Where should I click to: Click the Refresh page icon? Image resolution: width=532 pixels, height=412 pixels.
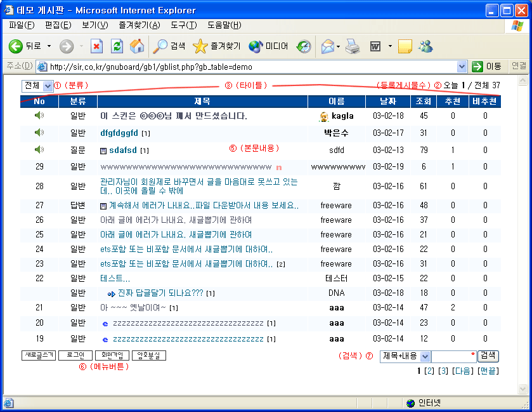coord(117,46)
